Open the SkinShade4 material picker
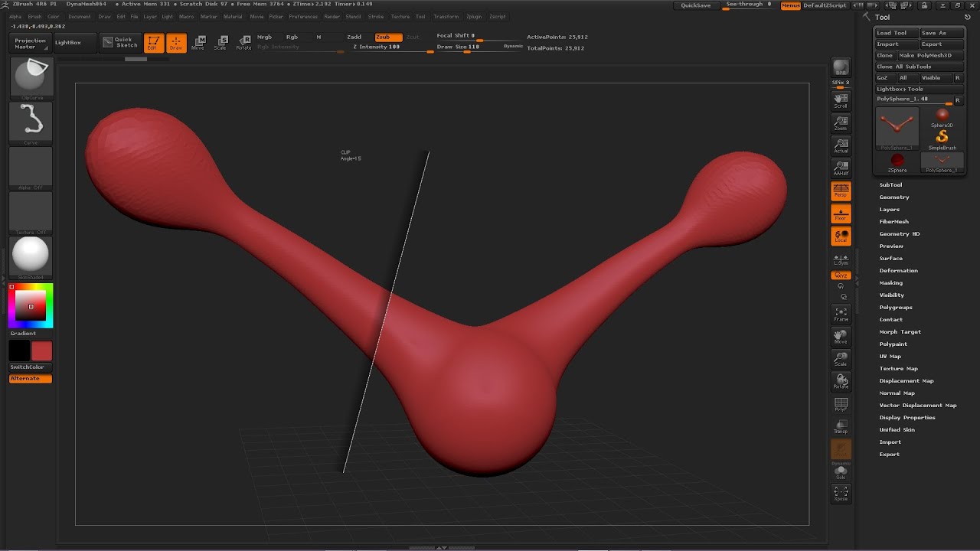Screen dimensions: 980x551 pyautogui.click(x=31, y=258)
